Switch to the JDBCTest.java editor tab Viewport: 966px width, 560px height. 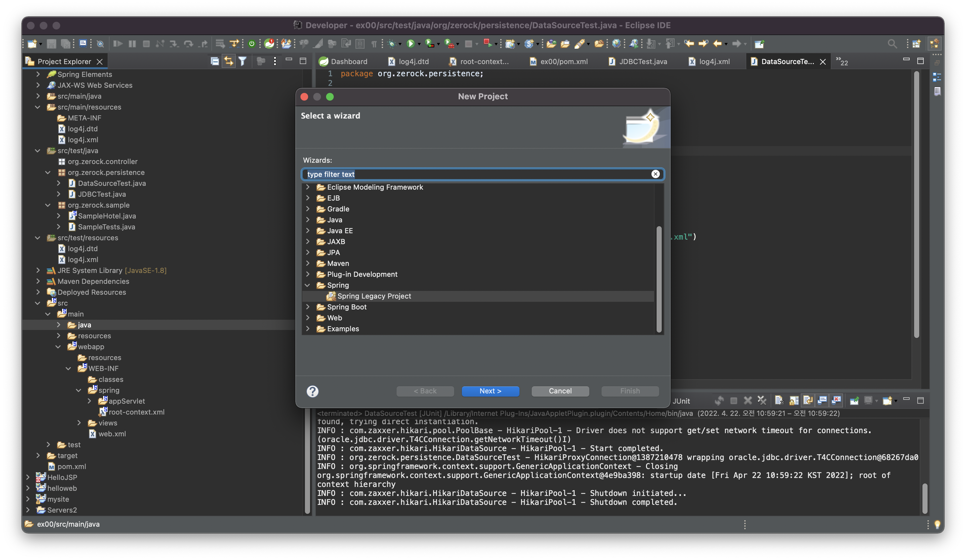point(643,61)
